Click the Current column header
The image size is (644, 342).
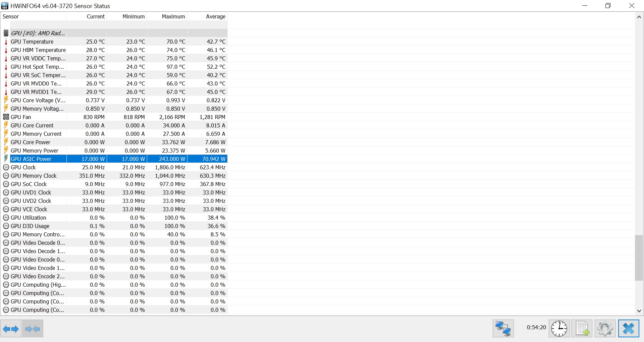tap(87, 16)
